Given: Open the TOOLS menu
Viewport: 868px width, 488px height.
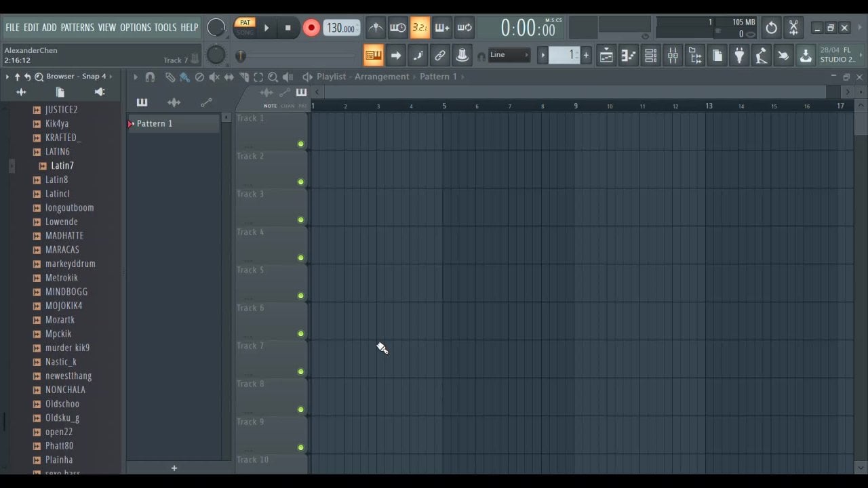Looking at the screenshot, I should (x=165, y=28).
